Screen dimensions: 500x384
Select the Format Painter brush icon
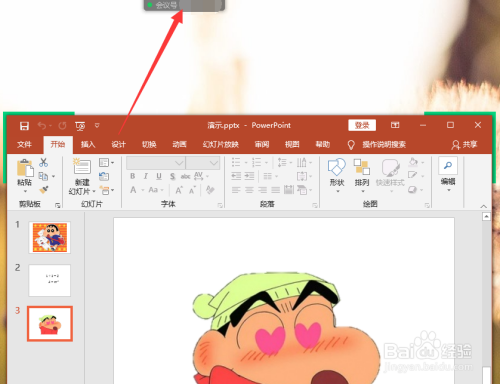click(44, 190)
